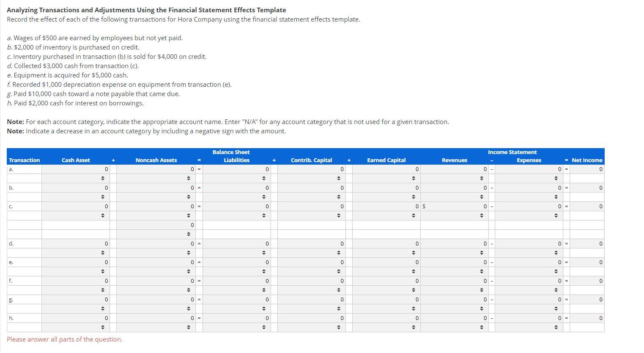The image size is (644, 353).
Task: Open the Expenses account dropdown for transaction f
Action: [x=555, y=290]
